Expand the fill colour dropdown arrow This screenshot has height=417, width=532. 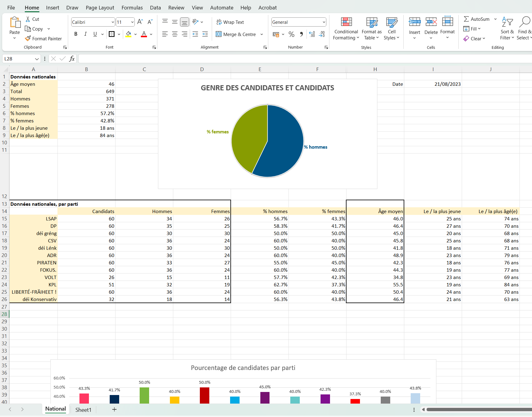(135, 34)
